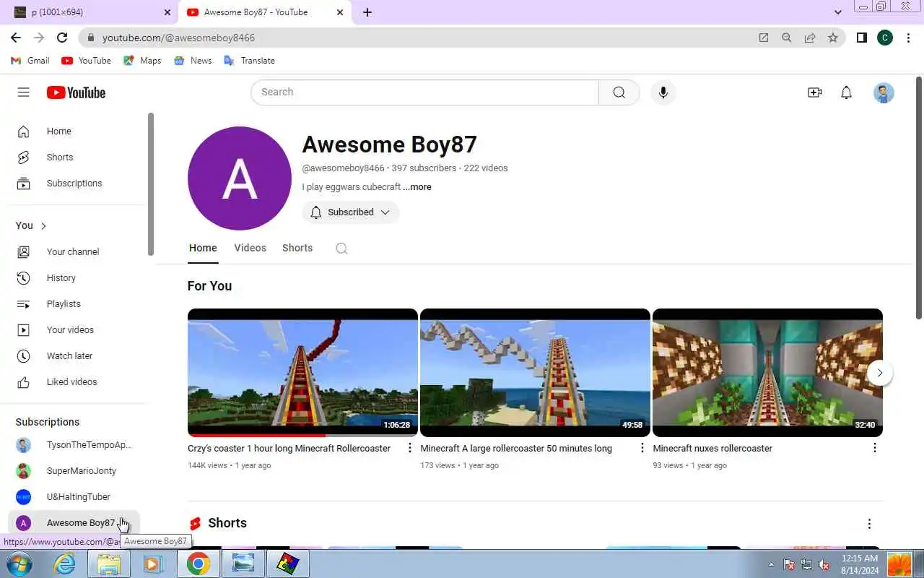This screenshot has width=924, height=578.
Task: Open Shorts in the sidebar
Action: coord(77,158)
